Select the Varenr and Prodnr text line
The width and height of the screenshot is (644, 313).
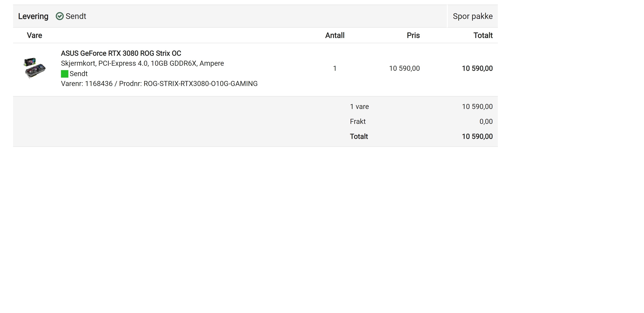159,84
